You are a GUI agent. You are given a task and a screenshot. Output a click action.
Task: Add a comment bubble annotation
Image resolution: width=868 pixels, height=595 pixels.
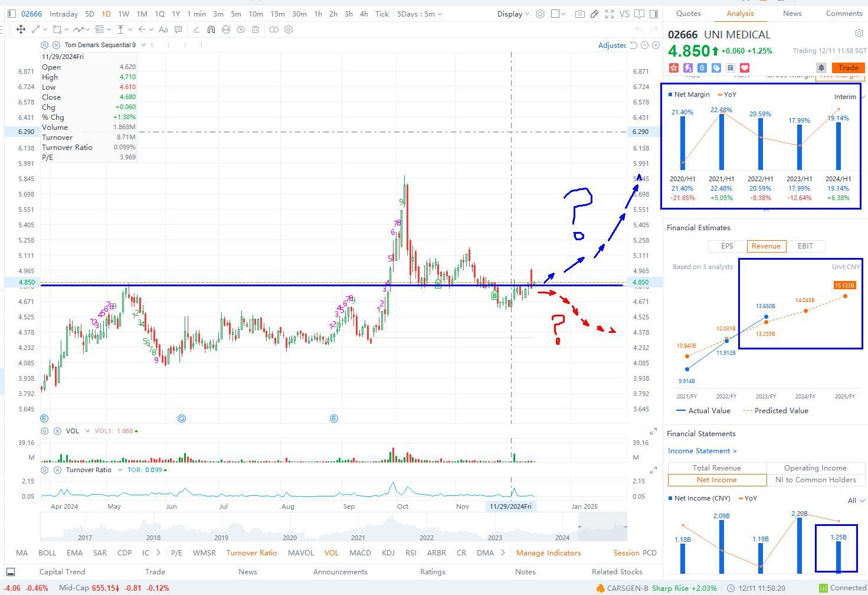(x=178, y=30)
